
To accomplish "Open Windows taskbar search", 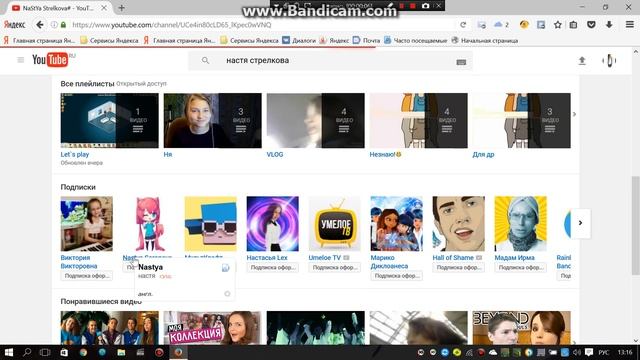I will (x=27, y=352).
